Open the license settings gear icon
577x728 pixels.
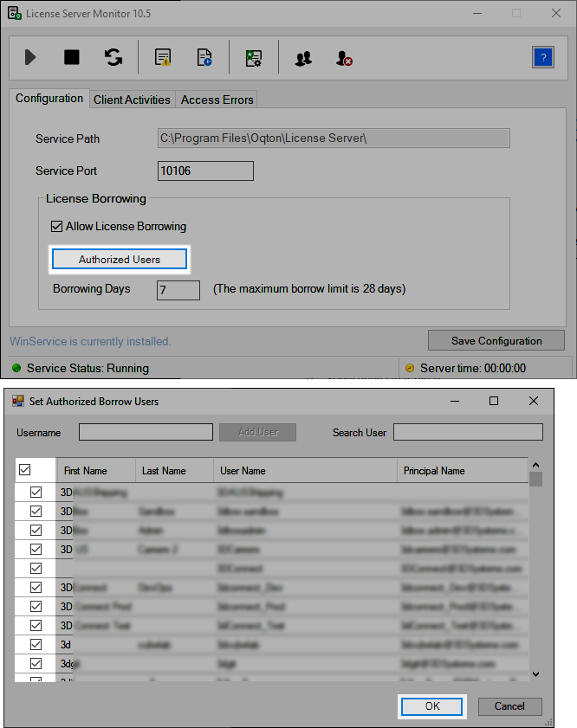coord(253,58)
